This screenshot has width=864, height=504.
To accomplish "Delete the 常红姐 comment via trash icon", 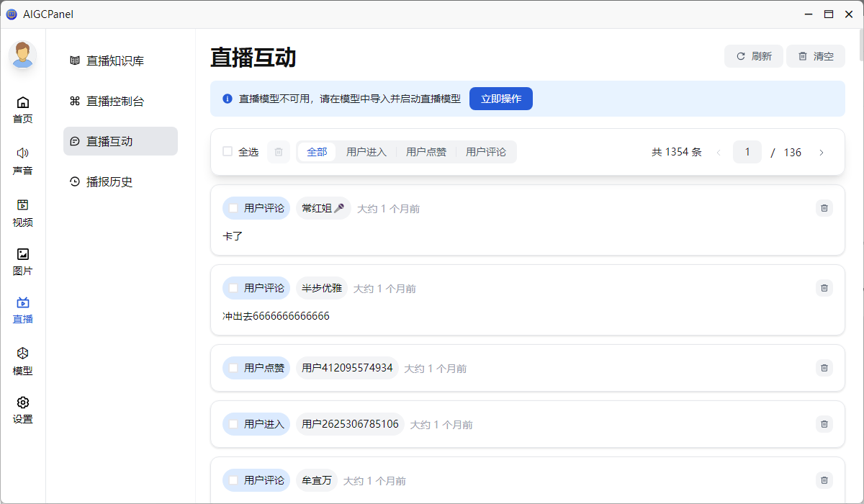I will pyautogui.click(x=824, y=208).
